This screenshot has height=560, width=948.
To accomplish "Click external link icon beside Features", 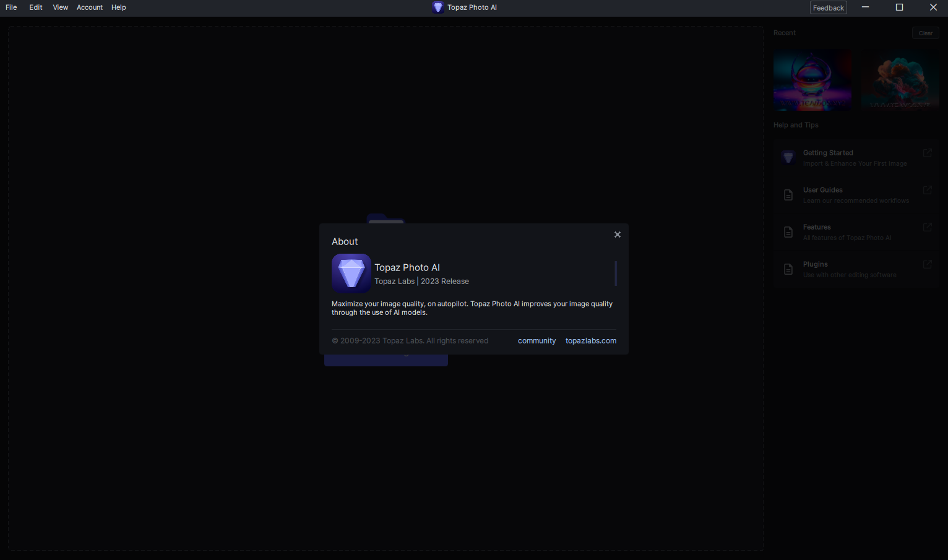I will coord(928,227).
